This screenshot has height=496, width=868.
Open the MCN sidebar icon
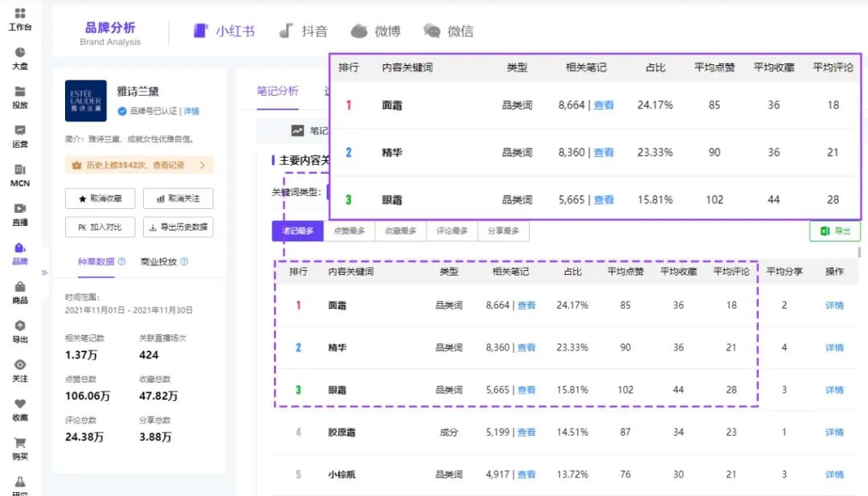(20, 175)
